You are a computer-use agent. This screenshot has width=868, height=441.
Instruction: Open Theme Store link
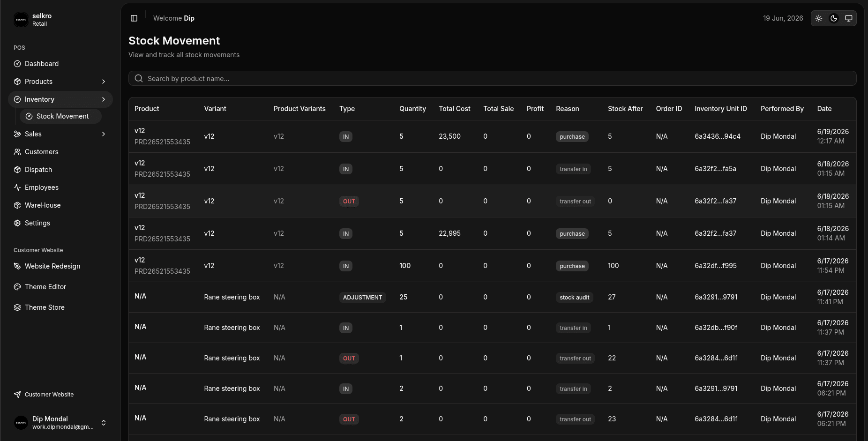[60, 307]
